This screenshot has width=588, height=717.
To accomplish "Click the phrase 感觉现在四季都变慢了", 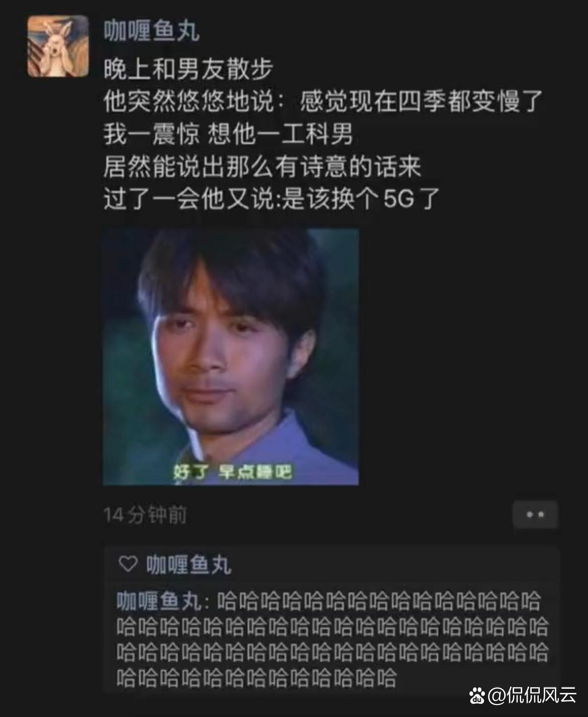I will click(421, 101).
